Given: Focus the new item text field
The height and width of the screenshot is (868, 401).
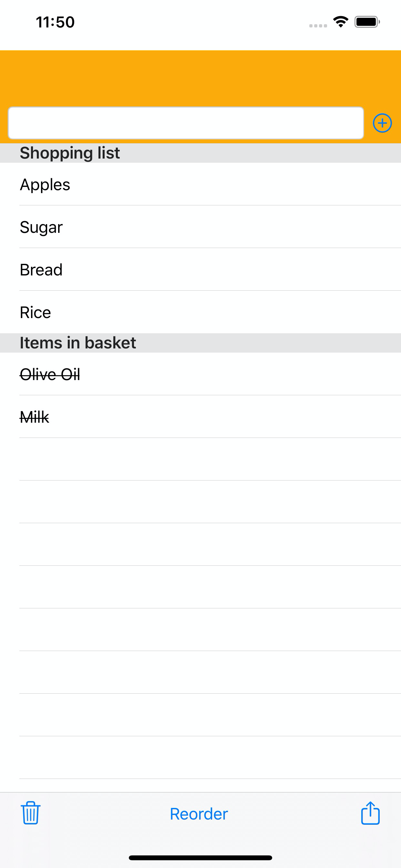Looking at the screenshot, I should (186, 123).
